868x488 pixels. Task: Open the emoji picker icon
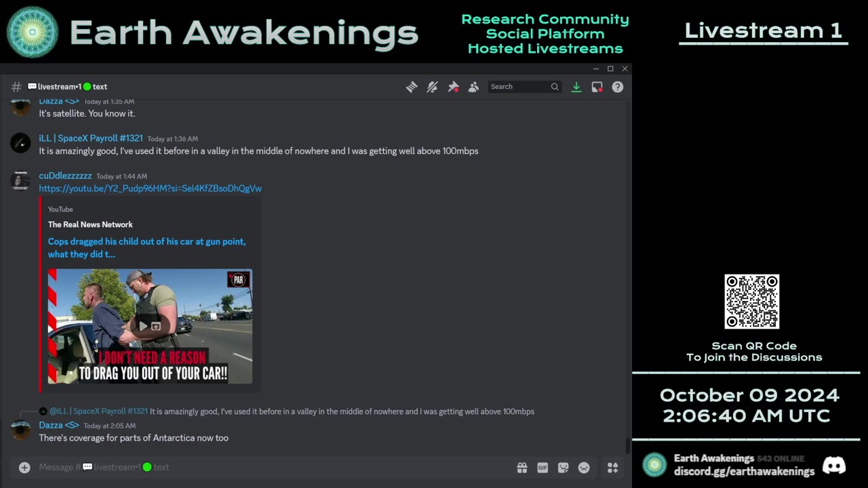(x=584, y=468)
